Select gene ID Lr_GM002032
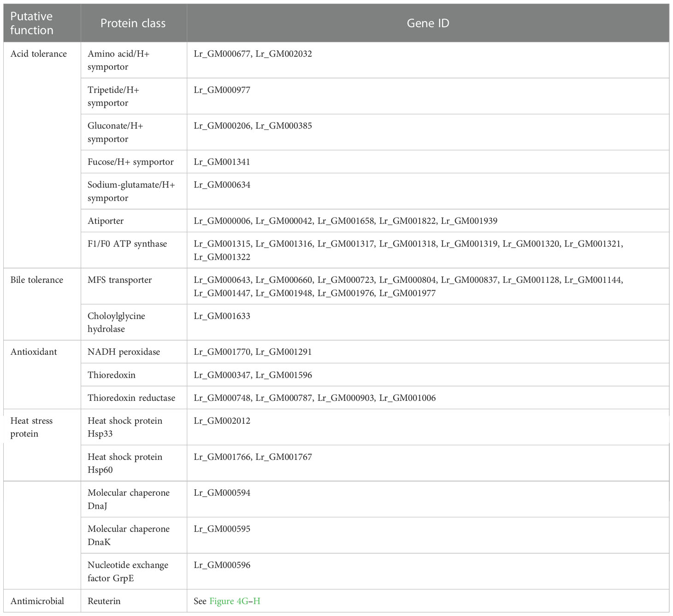Screen dimensions: 673x616 coord(284,54)
